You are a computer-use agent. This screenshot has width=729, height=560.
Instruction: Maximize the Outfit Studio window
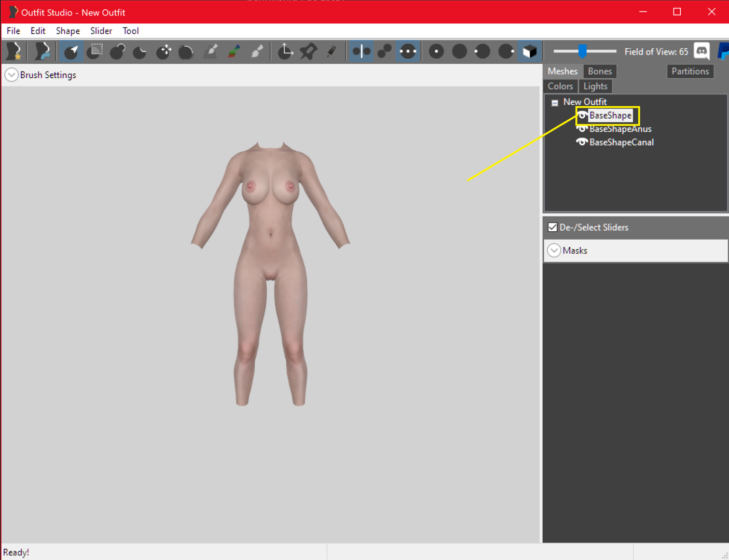pyautogui.click(x=677, y=11)
